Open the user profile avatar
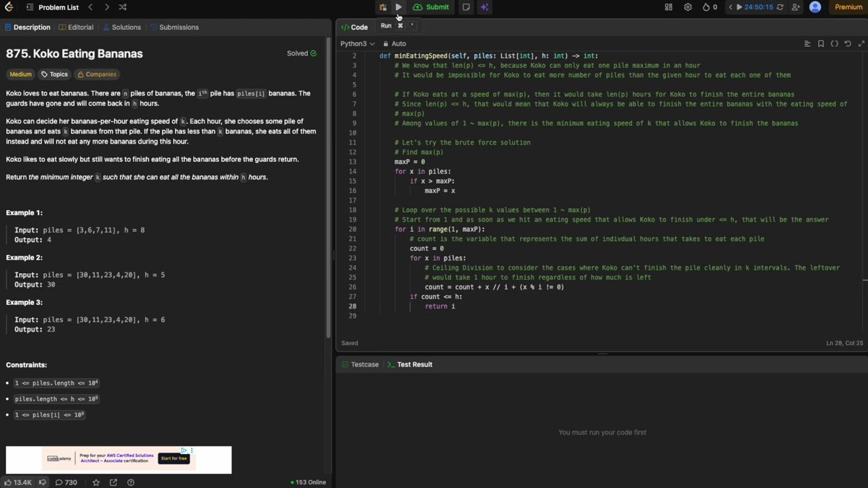 (815, 7)
